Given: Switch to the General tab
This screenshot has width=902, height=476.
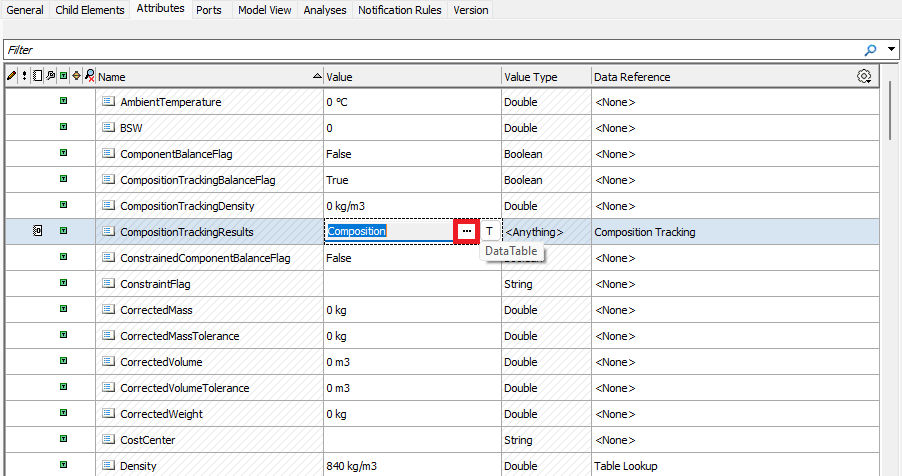Looking at the screenshot, I should 25,10.
